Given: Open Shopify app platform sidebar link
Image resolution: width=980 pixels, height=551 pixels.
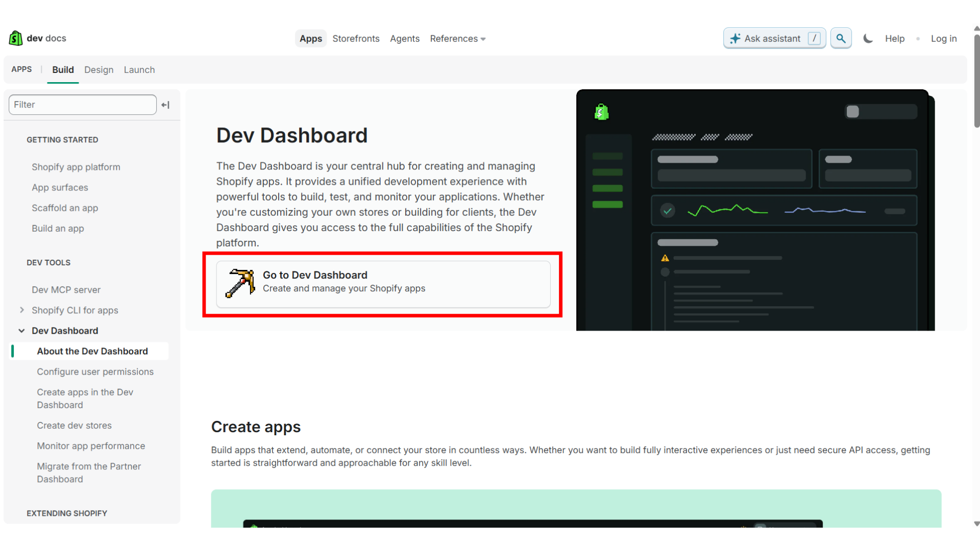Looking at the screenshot, I should click(76, 167).
